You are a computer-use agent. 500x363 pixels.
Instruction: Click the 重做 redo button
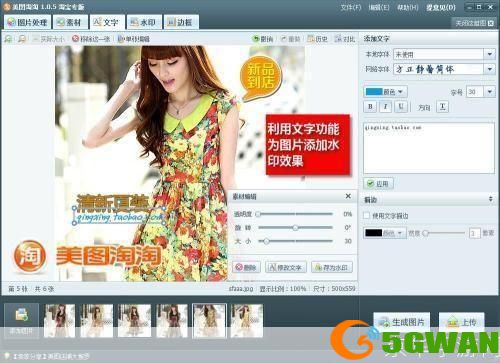coord(291,39)
